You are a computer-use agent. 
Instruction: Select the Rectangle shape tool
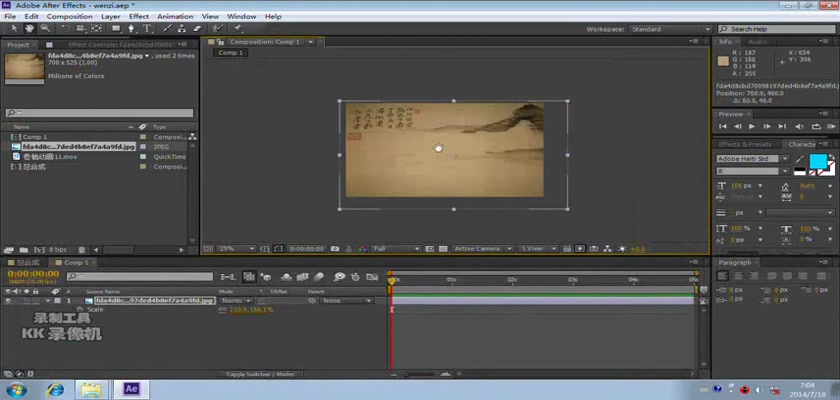pos(116,28)
